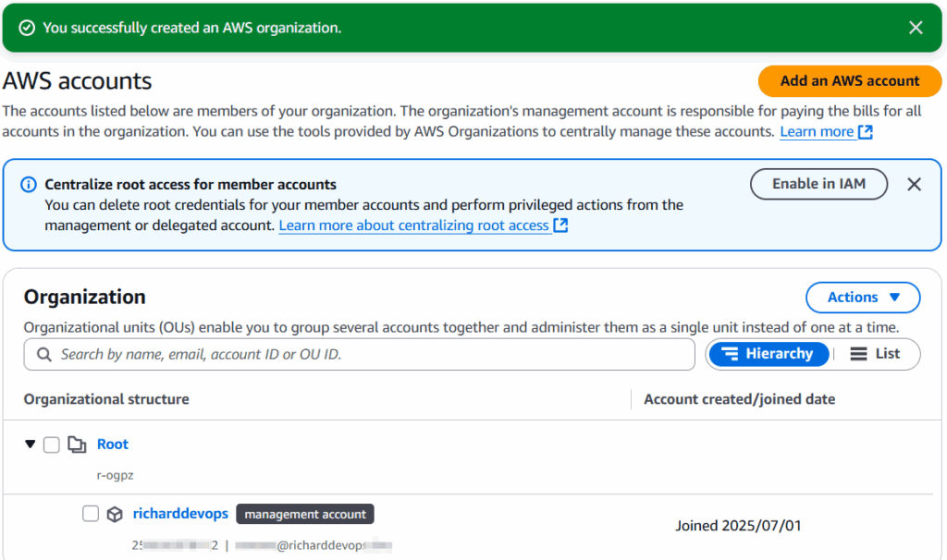Close the Centralize root access info box
The width and height of the screenshot is (947, 560).
914,185
